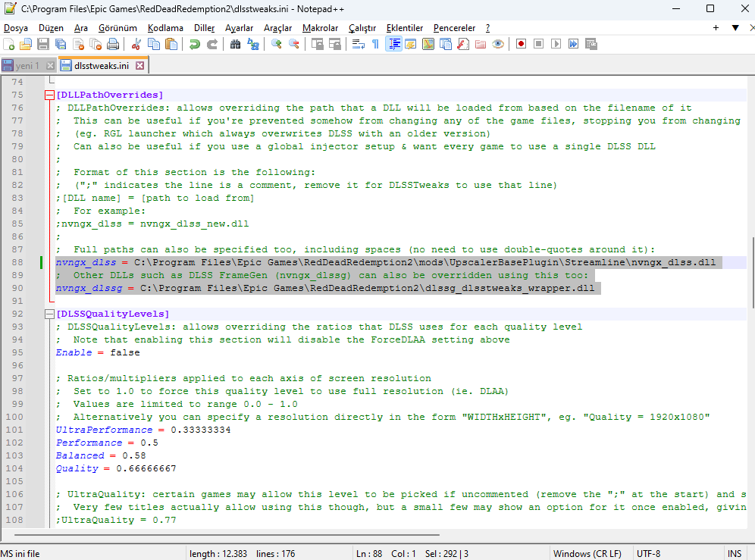This screenshot has width=755, height=560.
Task: Open the Düzen menu
Action: pyautogui.click(x=51, y=28)
